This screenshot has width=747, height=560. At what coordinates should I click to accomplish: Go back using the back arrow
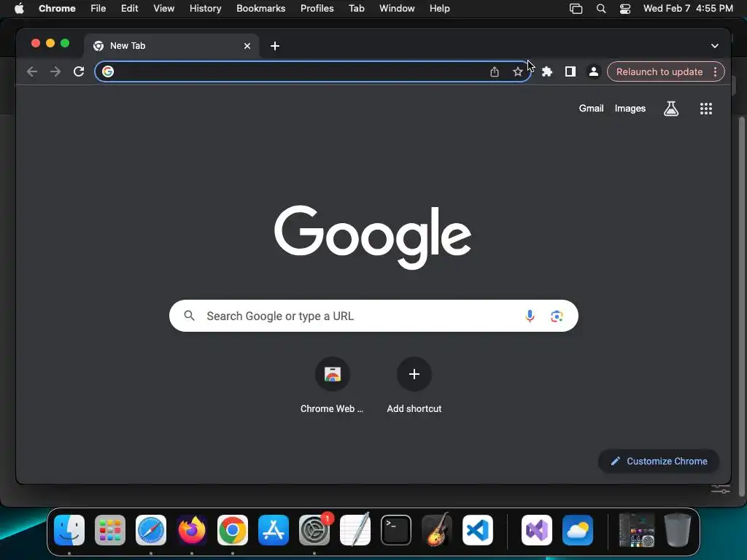coord(32,71)
